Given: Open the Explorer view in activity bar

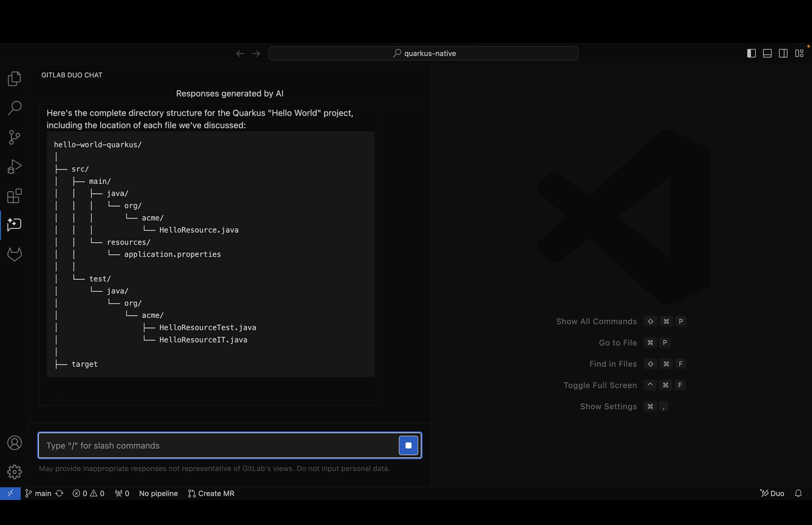Looking at the screenshot, I should [x=14, y=79].
